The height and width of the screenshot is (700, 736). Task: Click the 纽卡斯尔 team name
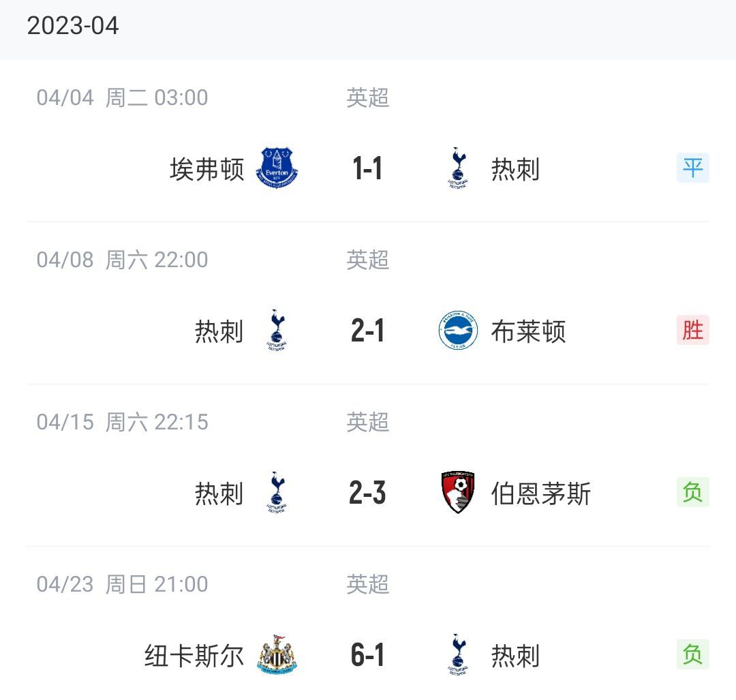194,656
